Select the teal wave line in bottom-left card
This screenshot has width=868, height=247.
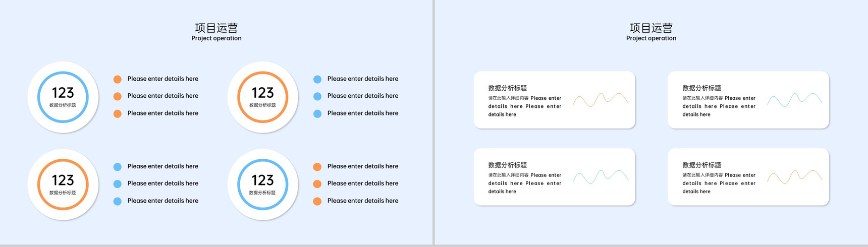[x=601, y=176]
